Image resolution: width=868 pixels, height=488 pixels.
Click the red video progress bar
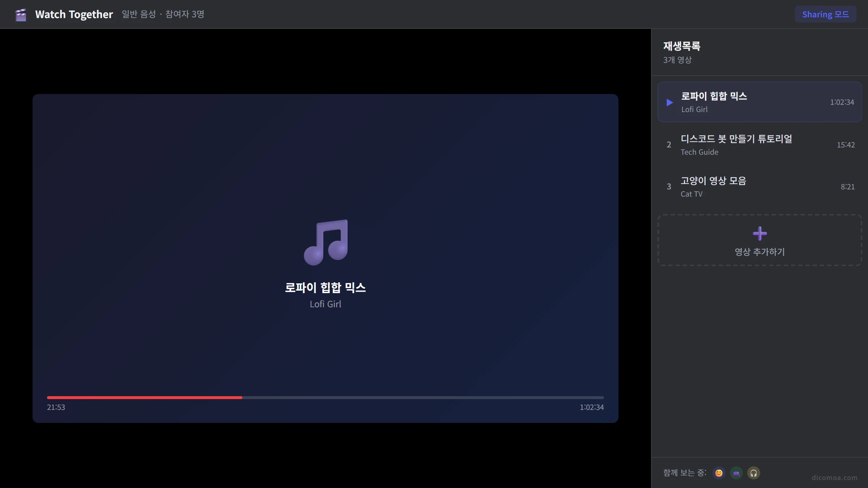(145, 398)
